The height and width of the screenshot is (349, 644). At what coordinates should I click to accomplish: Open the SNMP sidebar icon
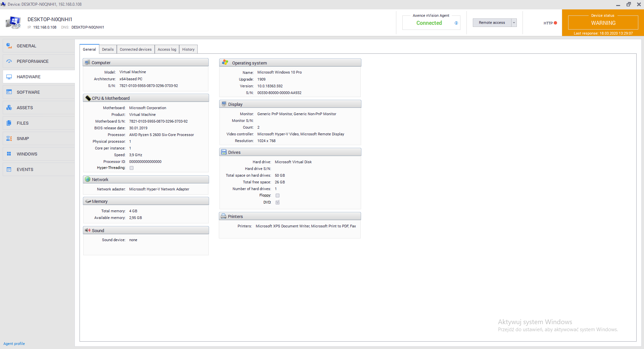coord(9,138)
